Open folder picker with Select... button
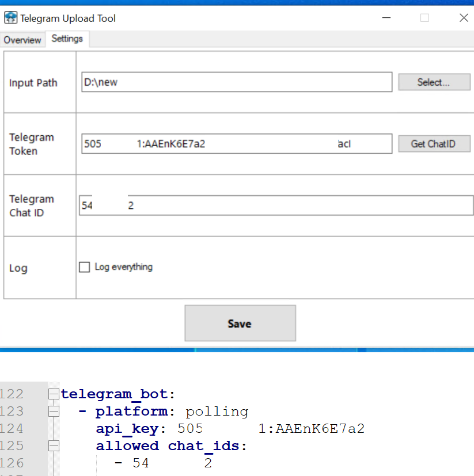474x476 pixels. pyautogui.click(x=434, y=82)
